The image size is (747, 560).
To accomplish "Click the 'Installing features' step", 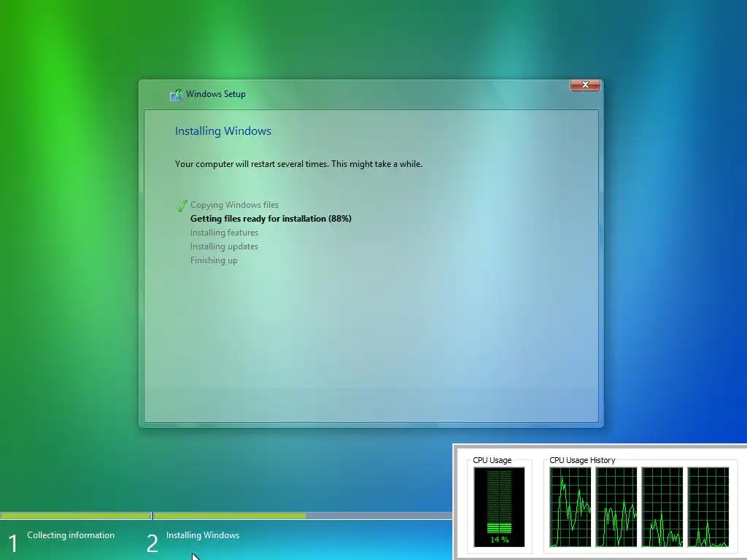I will click(225, 233).
